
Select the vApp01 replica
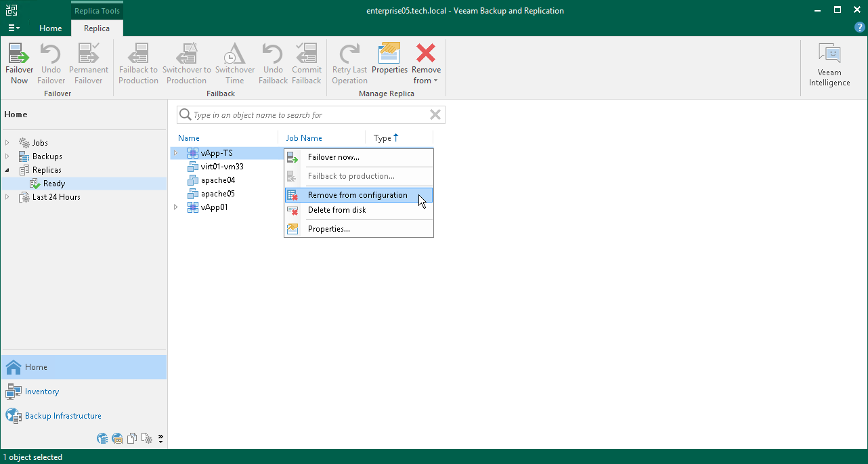(214, 207)
